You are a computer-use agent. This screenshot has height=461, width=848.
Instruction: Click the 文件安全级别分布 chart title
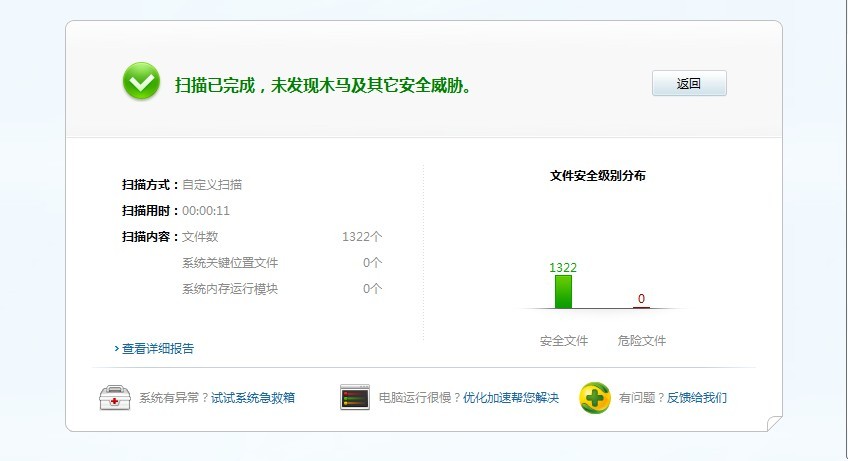[x=598, y=176]
